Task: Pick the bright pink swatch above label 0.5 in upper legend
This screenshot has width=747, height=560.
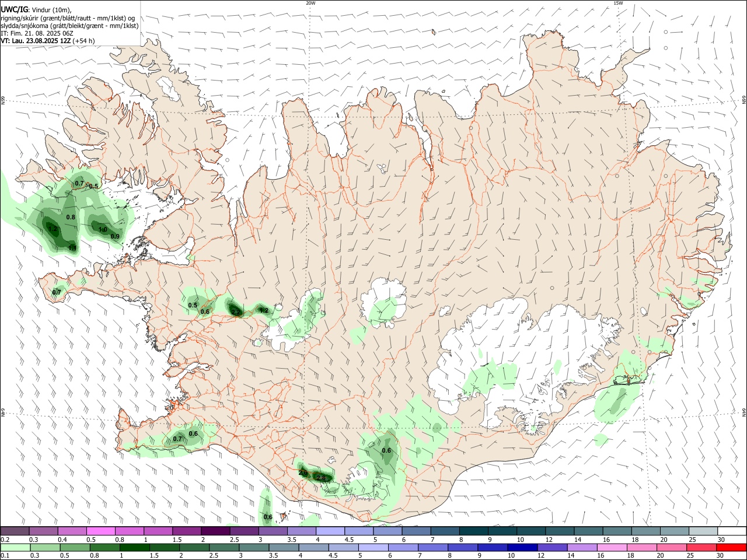Action: (100, 531)
